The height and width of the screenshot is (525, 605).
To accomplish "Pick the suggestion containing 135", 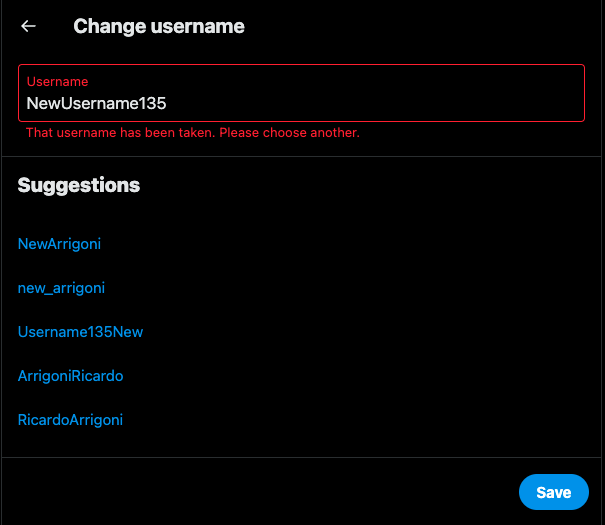I will point(80,332).
